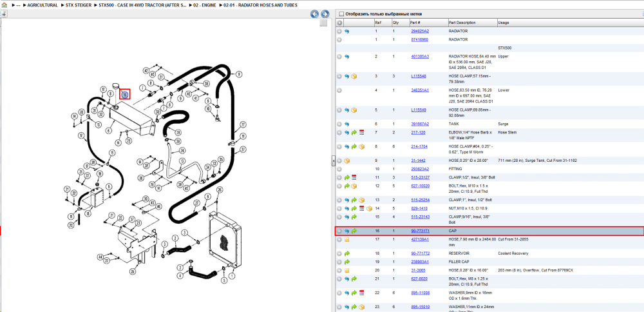Click green arrow icon for ELBOW row 7
This screenshot has width=644, height=312.
(354, 133)
